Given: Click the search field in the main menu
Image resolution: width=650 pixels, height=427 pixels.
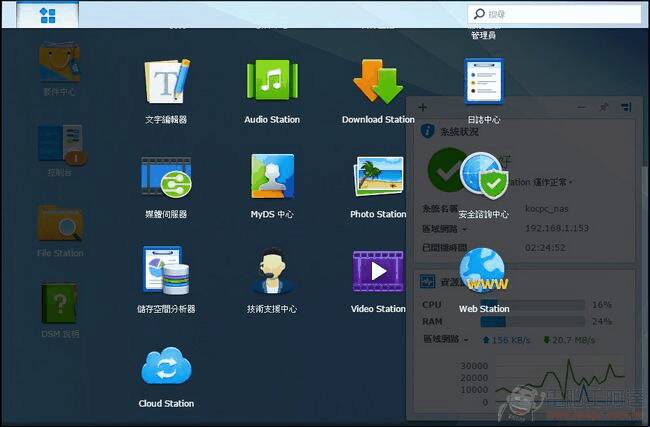Looking at the screenshot, I should click(555, 14).
